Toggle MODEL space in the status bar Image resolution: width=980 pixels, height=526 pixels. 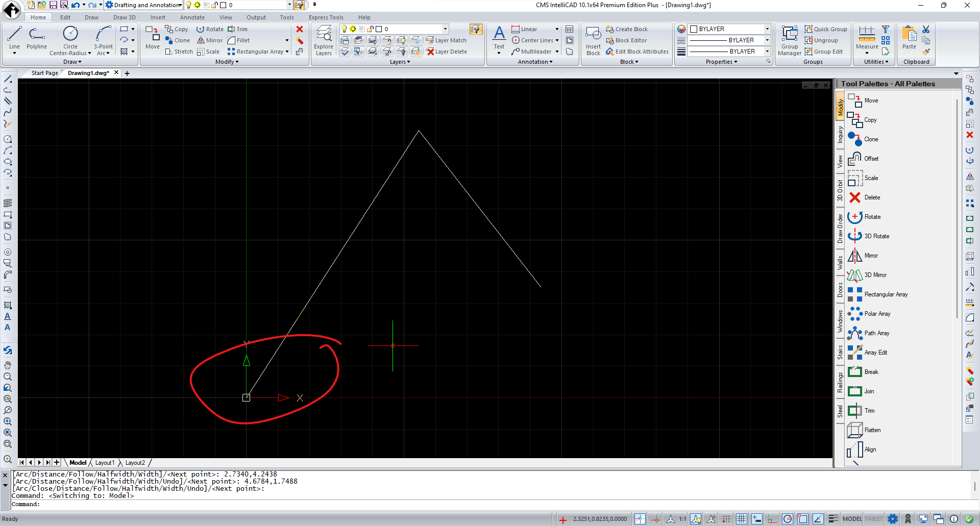(x=852, y=519)
